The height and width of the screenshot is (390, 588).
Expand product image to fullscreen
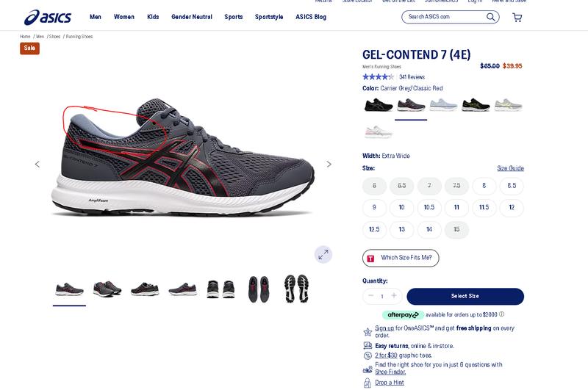[323, 255]
